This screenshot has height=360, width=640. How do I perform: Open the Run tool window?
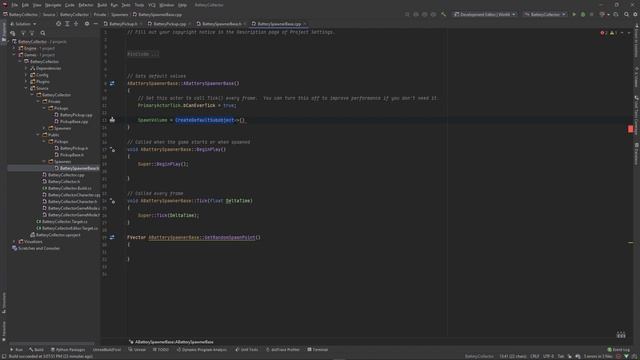click(17, 350)
